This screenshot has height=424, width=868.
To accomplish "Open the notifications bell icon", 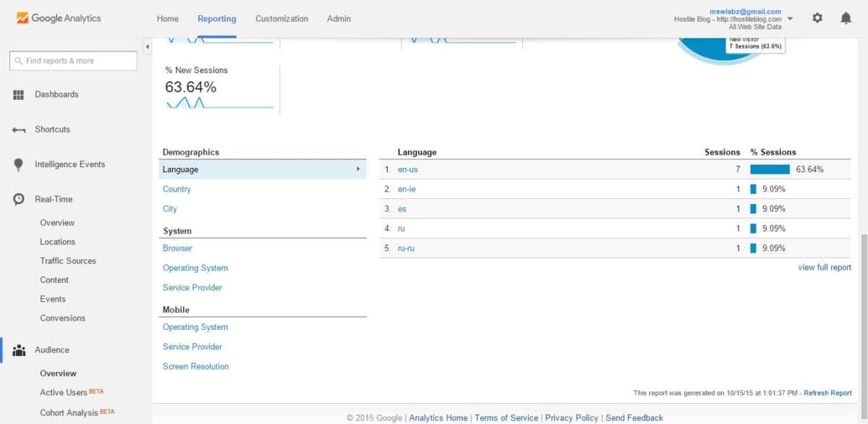I will coord(846,18).
